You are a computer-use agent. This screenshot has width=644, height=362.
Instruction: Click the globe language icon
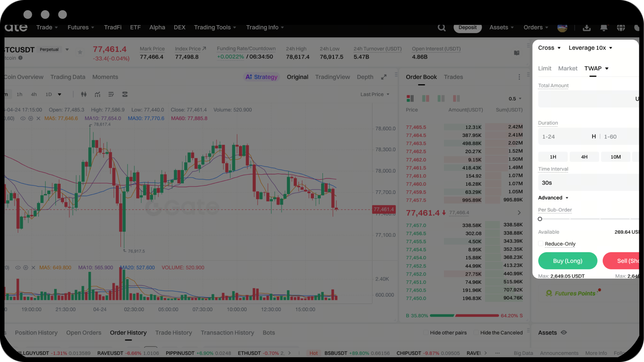tap(621, 28)
